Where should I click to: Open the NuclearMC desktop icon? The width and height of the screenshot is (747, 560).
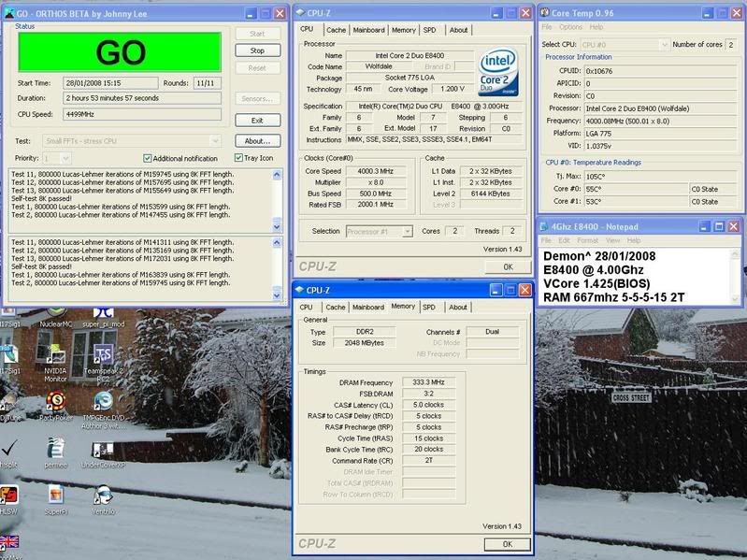click(56, 319)
